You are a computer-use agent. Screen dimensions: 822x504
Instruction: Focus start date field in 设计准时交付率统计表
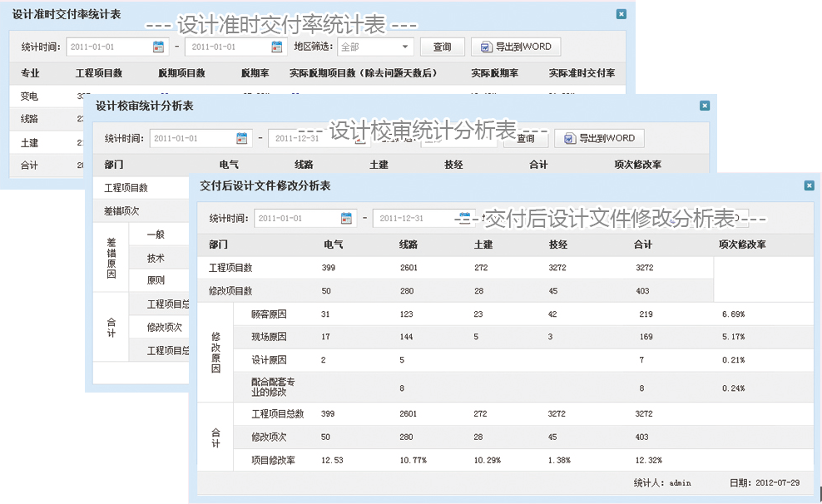108,47
